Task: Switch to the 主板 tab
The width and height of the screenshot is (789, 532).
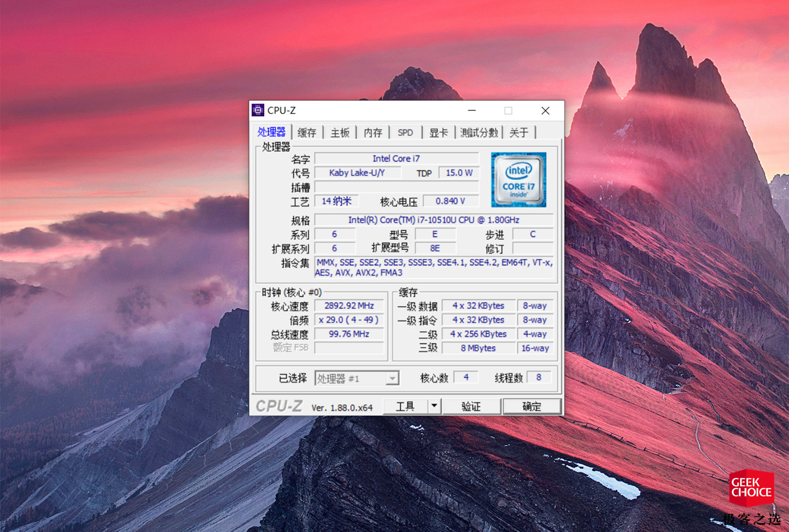Action: [x=340, y=132]
